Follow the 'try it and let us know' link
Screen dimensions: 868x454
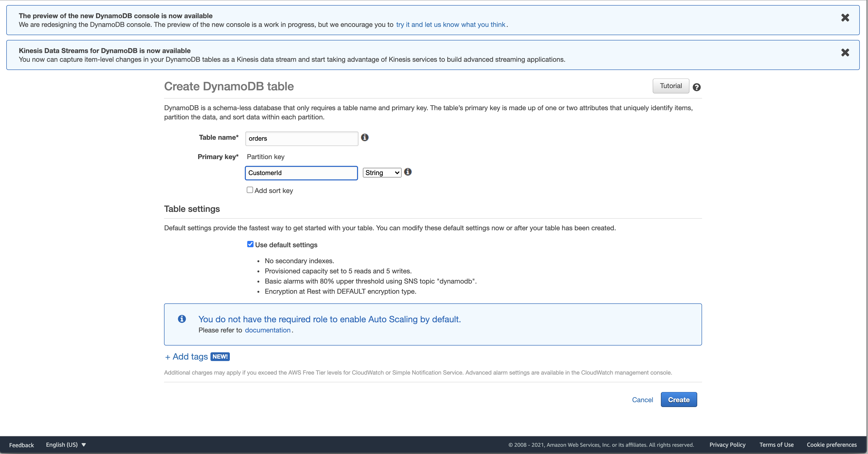[450, 25]
